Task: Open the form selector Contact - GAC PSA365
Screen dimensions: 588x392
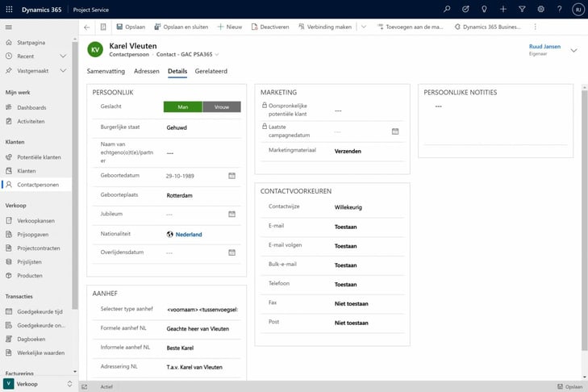Action: tap(187, 54)
